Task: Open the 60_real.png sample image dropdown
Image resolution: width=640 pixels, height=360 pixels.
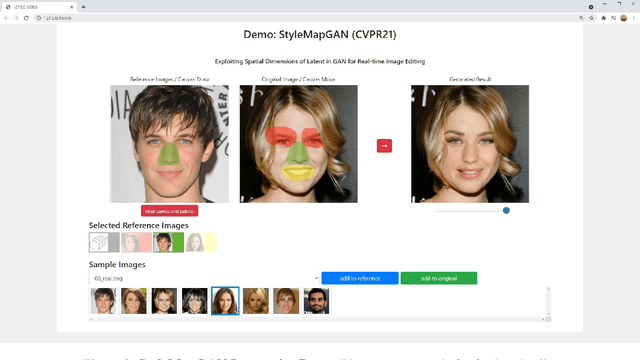Action: click(x=204, y=278)
